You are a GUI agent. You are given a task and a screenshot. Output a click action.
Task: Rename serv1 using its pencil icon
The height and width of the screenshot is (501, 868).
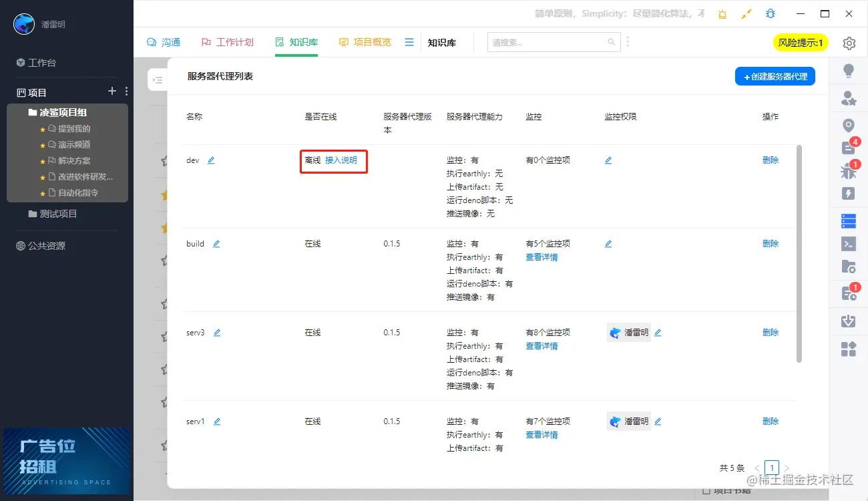(x=217, y=422)
